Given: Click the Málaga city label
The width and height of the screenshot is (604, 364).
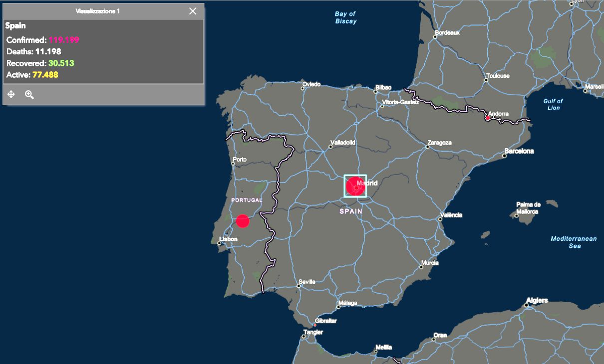Looking at the screenshot, I should point(347,303).
